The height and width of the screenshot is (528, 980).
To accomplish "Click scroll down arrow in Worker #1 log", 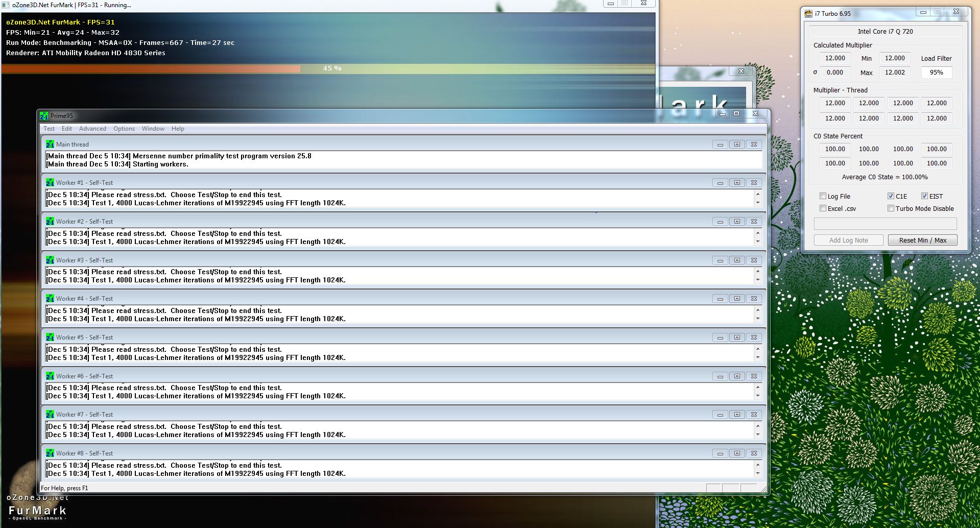I will (757, 203).
